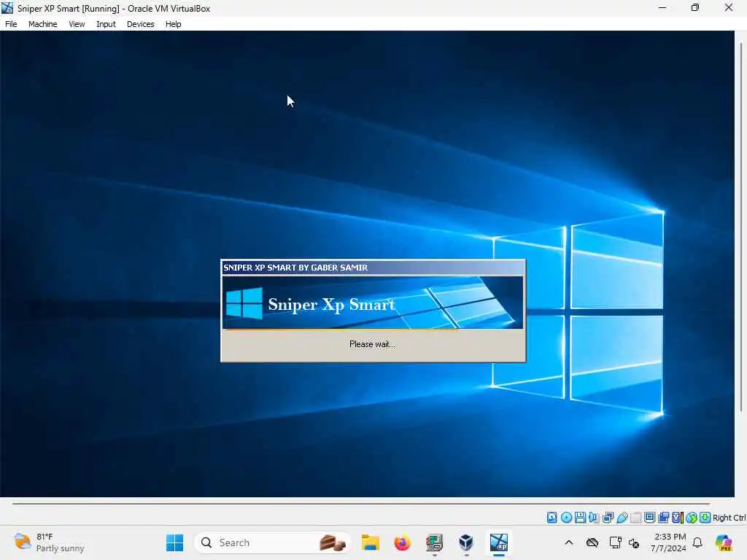Click the CPU virtualization status icon
Viewport: 747px width, 560px height.
pos(678,518)
